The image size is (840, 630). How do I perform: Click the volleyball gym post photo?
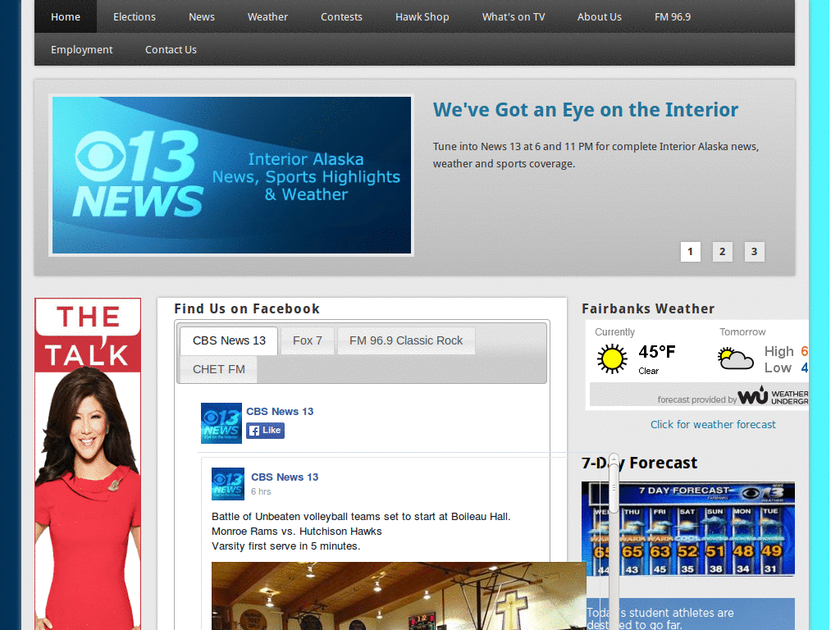coord(399,596)
